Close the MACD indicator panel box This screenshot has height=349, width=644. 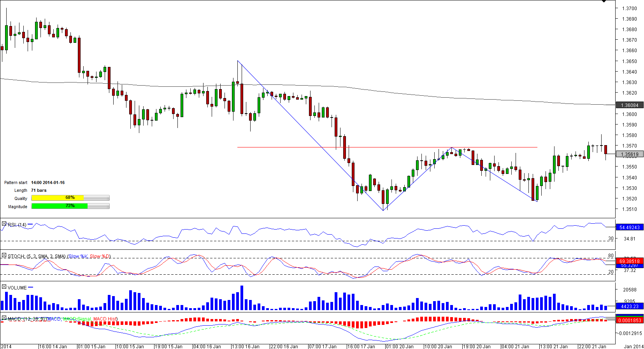click(x=4, y=318)
